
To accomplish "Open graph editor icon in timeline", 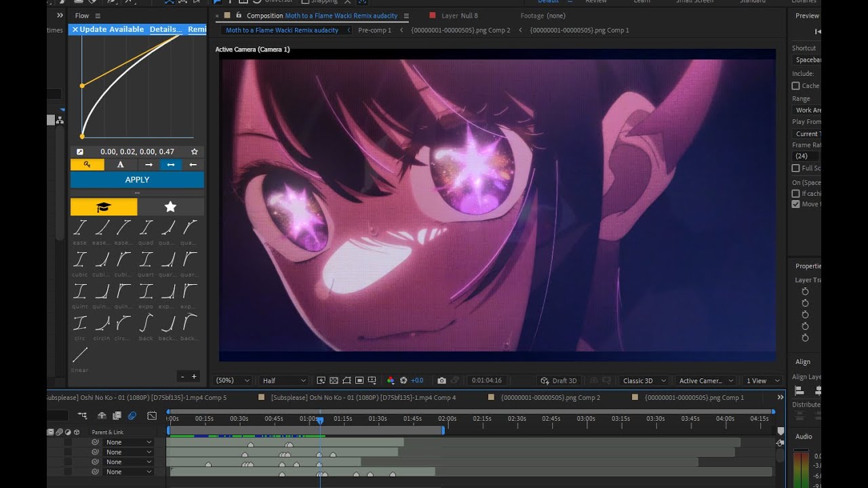I will (152, 415).
